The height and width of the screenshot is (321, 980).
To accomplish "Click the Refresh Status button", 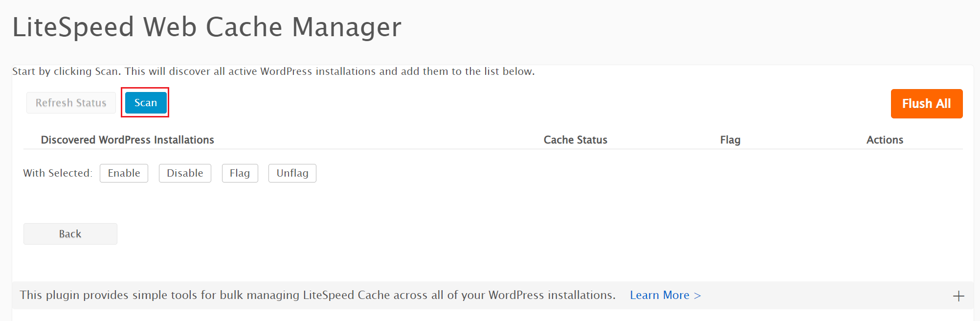I will (71, 103).
